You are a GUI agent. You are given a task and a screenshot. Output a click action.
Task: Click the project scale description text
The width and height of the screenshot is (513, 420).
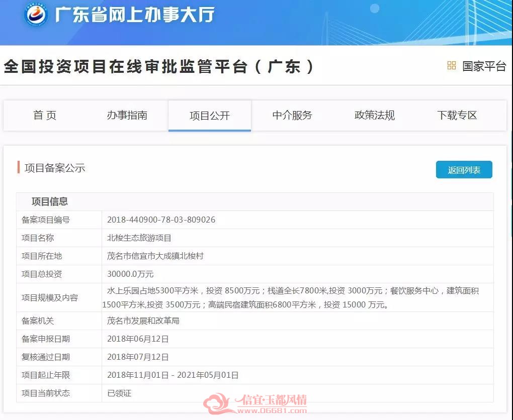pyautogui.click(x=291, y=297)
